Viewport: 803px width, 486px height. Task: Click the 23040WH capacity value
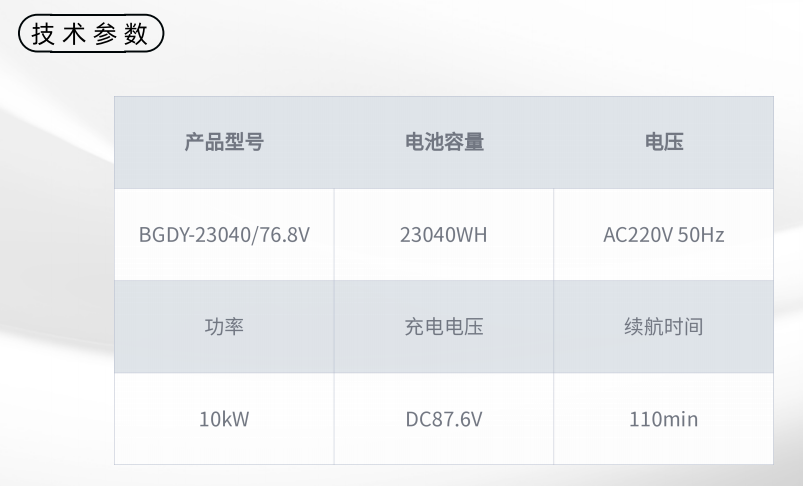(x=443, y=235)
